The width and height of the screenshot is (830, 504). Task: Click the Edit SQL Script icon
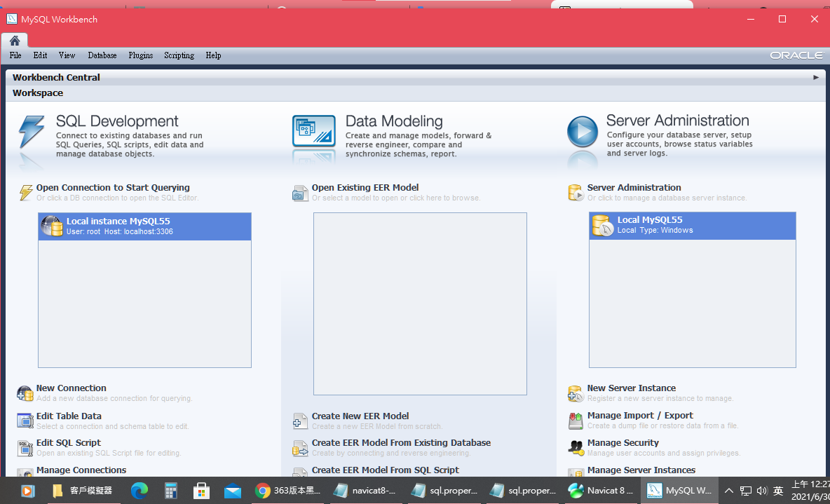(x=25, y=448)
